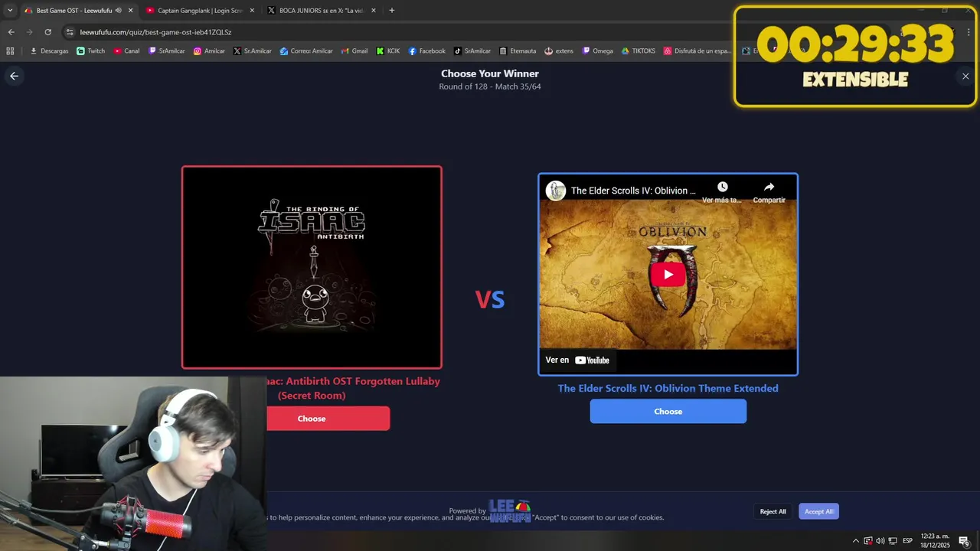The image size is (980, 551).
Task: Mute audio icon on the Best Game OST tab
Action: (x=119, y=11)
